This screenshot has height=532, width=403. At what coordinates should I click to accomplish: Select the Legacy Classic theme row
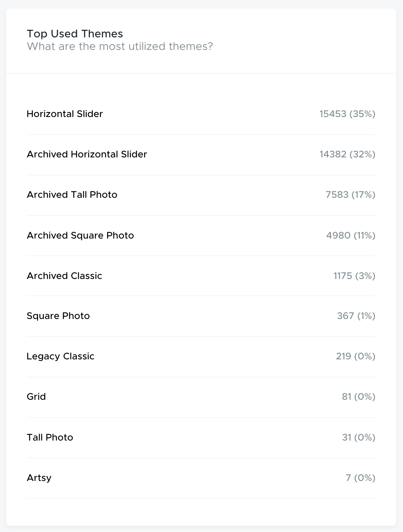click(201, 357)
